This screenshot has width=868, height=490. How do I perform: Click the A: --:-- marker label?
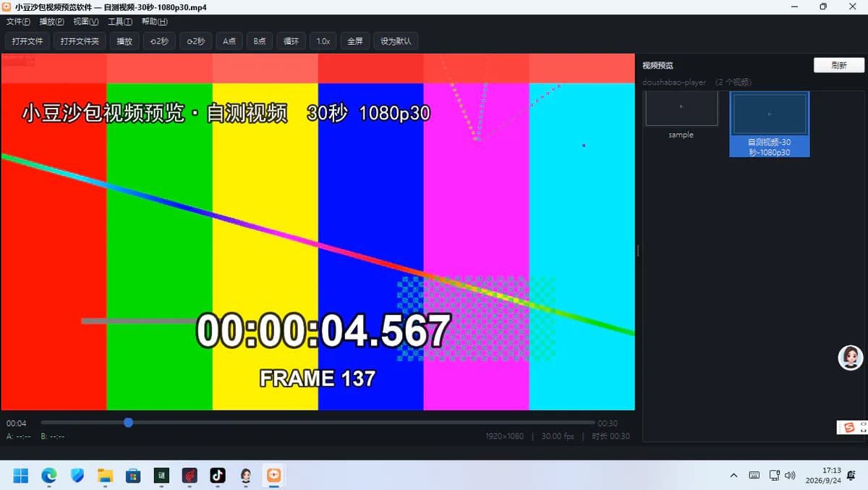19,436
